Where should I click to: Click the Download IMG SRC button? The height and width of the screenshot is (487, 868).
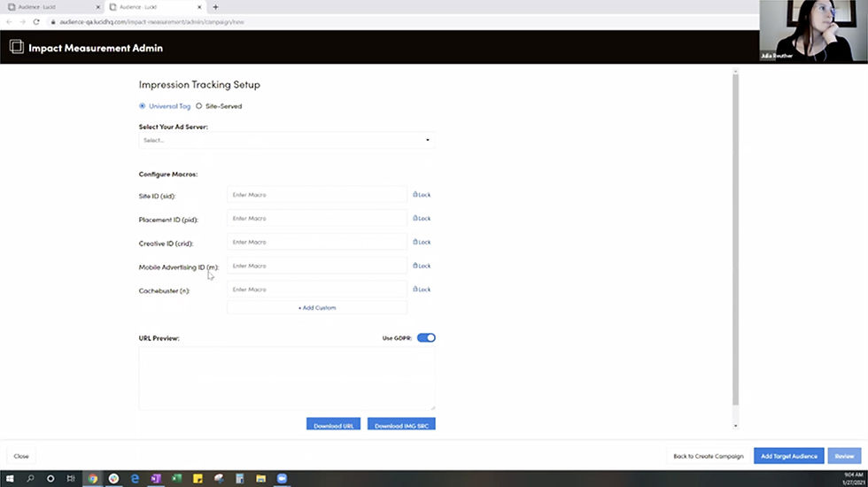pos(401,424)
